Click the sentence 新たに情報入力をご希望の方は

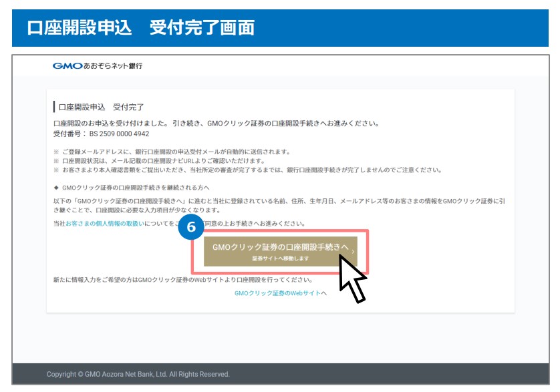click(183, 280)
